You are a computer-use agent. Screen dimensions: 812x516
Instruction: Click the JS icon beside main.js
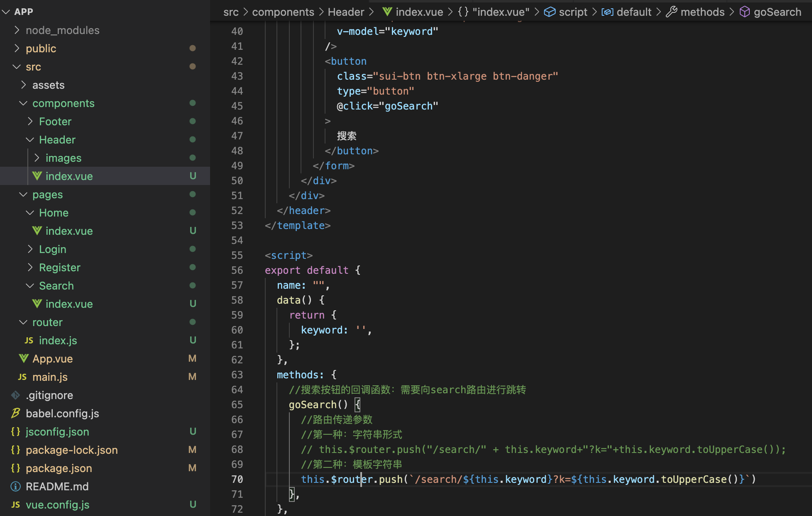[x=22, y=377]
